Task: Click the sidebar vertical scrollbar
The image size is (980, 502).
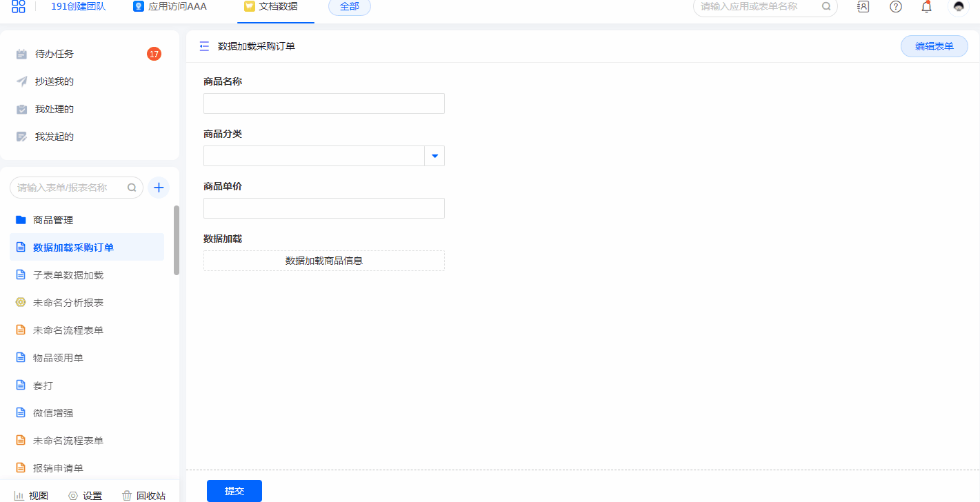Action: point(177,240)
